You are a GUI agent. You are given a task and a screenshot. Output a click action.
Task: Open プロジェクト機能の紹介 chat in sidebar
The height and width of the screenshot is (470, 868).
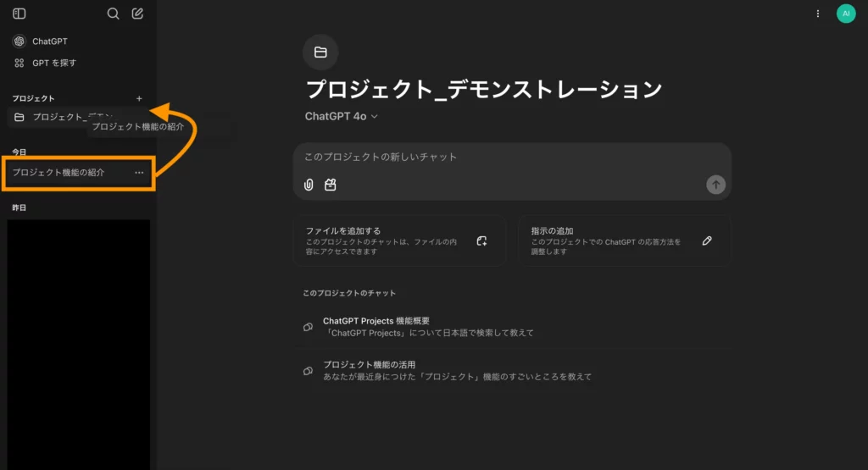point(59,173)
